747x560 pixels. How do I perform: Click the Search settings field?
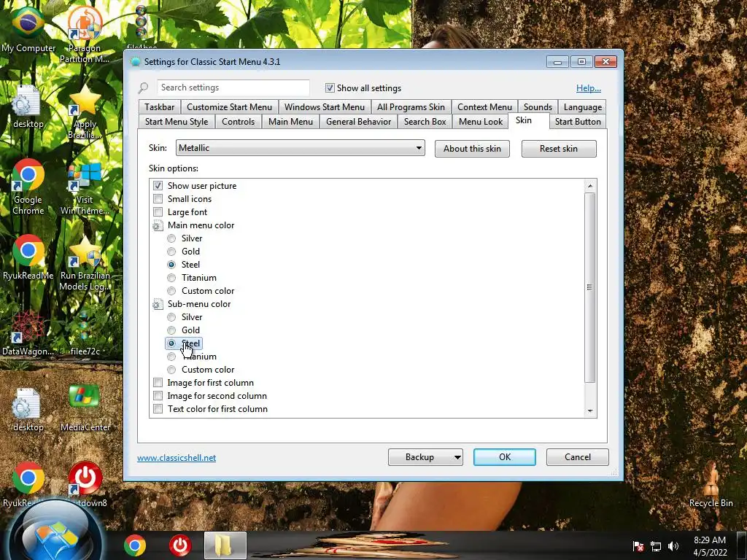[x=233, y=87]
